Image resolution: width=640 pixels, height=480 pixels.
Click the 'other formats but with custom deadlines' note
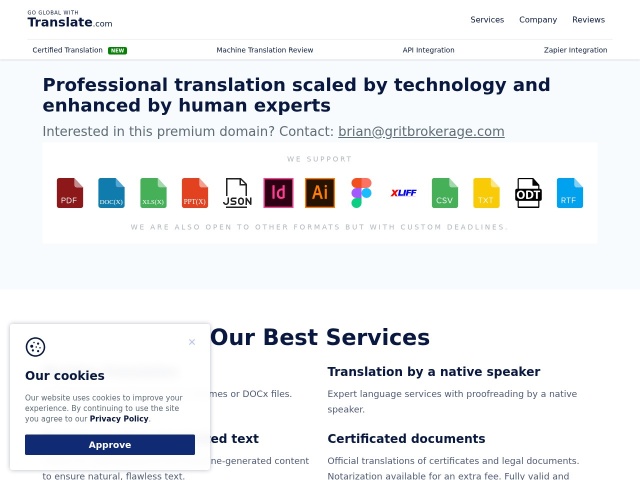(319, 227)
